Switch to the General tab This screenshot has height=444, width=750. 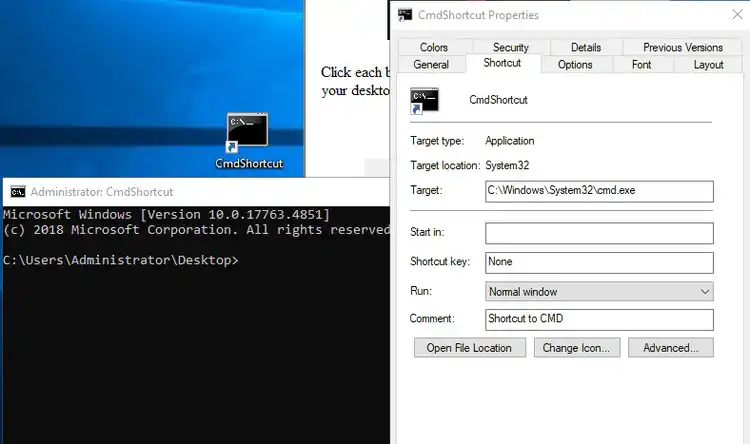click(x=431, y=65)
